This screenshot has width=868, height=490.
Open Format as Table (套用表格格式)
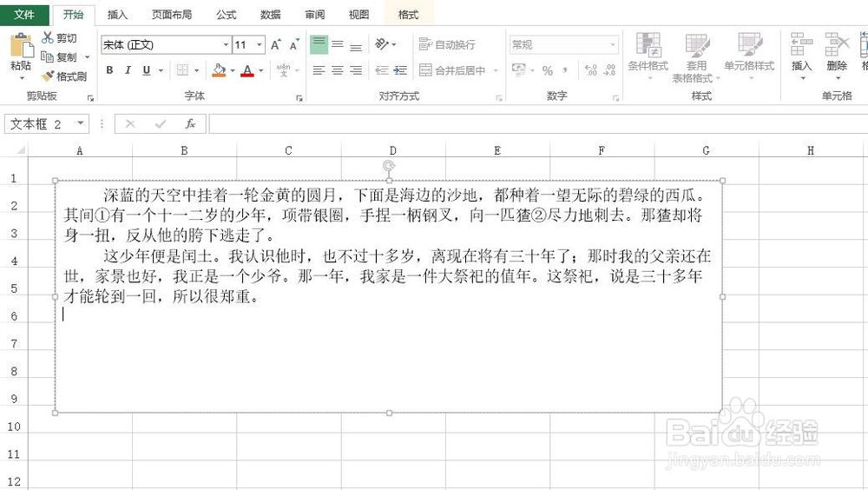pos(696,57)
